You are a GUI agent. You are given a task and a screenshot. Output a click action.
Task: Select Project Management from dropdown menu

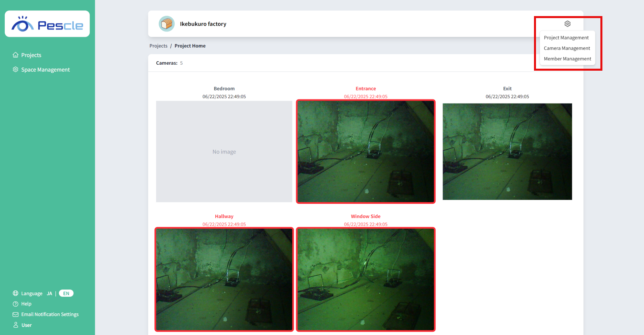[x=566, y=38]
